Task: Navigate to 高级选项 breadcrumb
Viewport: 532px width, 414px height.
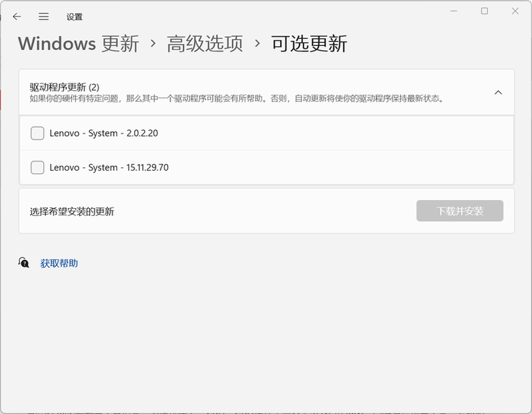Action: tap(205, 44)
